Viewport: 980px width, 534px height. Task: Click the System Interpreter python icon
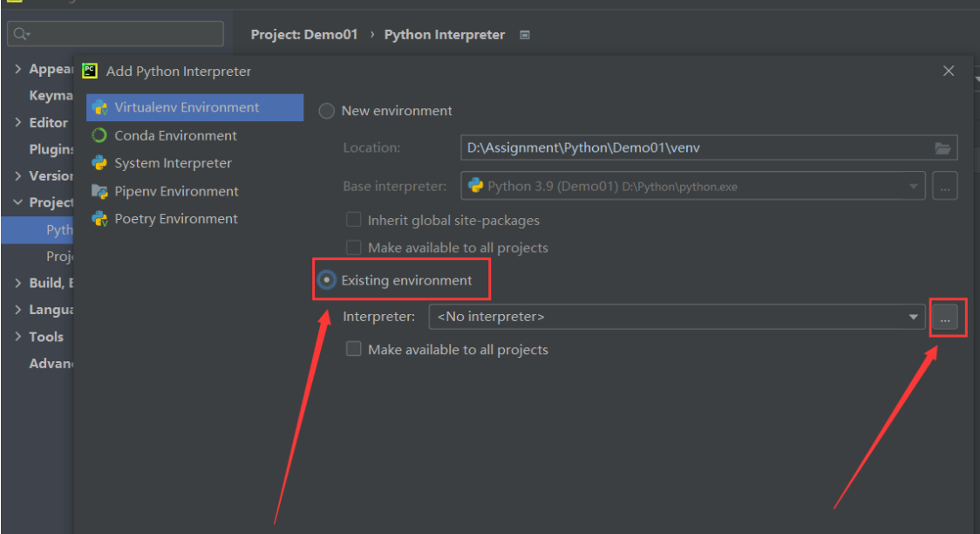coord(99,163)
